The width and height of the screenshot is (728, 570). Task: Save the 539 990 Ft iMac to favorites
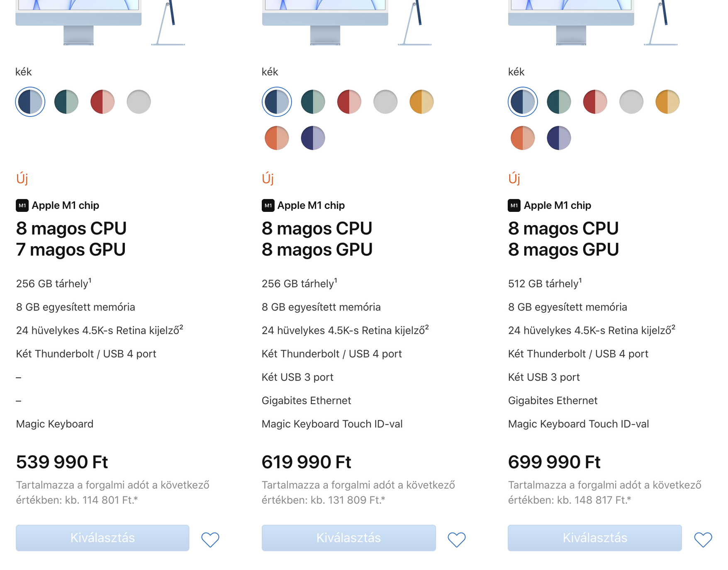pyautogui.click(x=210, y=539)
